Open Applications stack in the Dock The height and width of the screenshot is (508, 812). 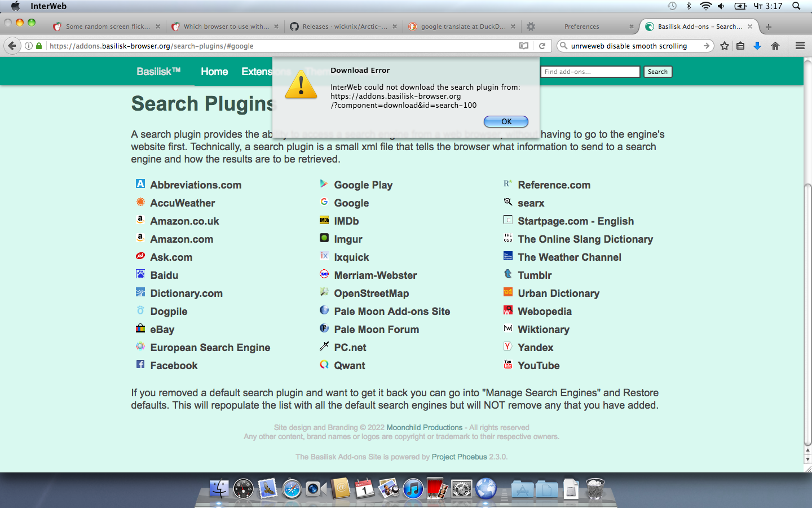tap(522, 489)
